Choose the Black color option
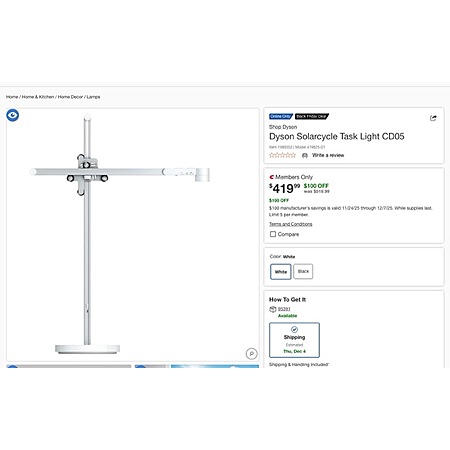This screenshot has width=450, height=450. (x=303, y=271)
